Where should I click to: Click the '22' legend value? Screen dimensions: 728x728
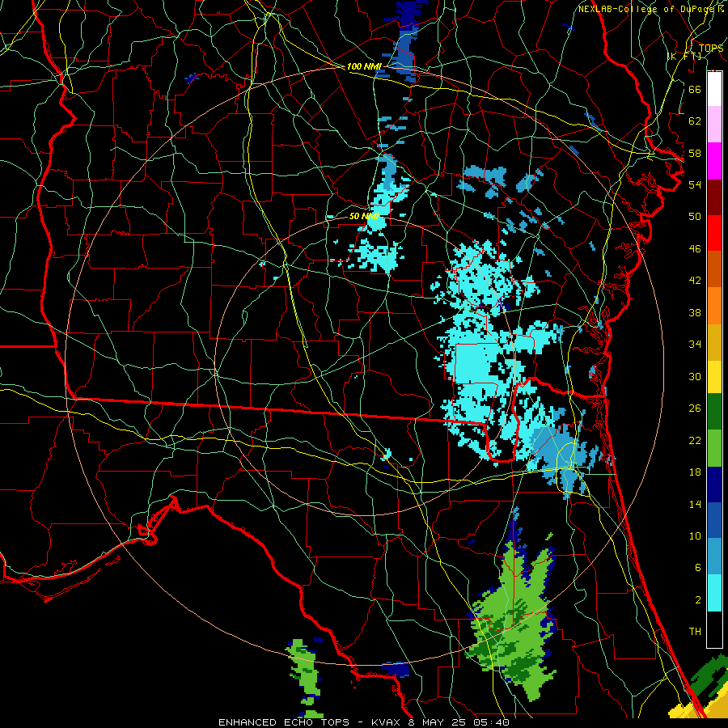pos(695,440)
